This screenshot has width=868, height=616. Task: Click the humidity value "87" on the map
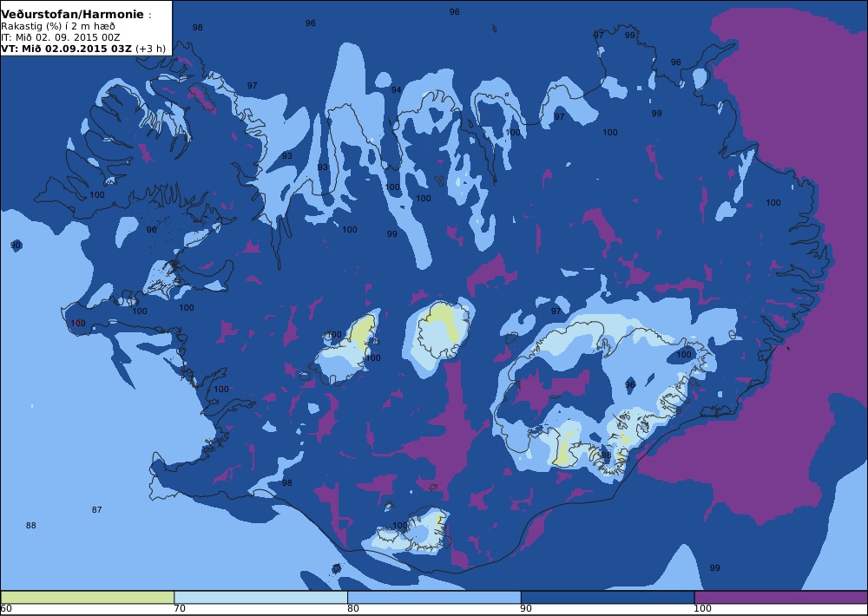97,510
